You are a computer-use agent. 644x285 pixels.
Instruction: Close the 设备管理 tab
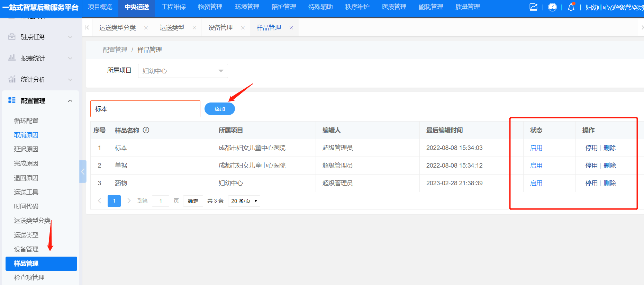[243, 28]
